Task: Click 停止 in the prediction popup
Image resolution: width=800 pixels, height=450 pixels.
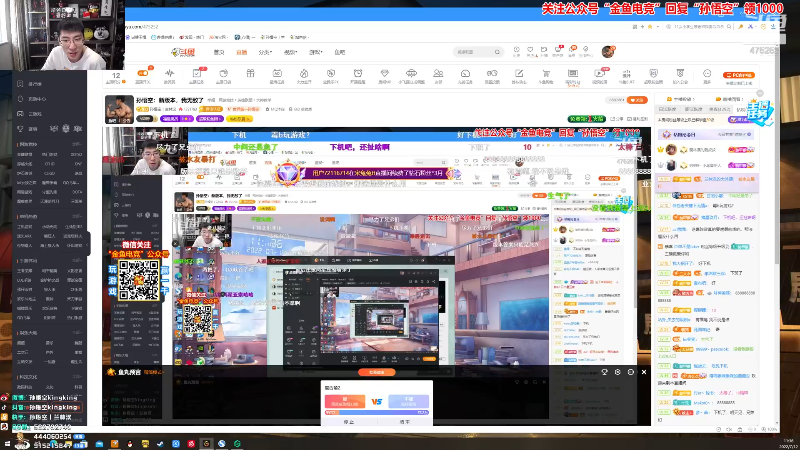Action: tap(349, 422)
